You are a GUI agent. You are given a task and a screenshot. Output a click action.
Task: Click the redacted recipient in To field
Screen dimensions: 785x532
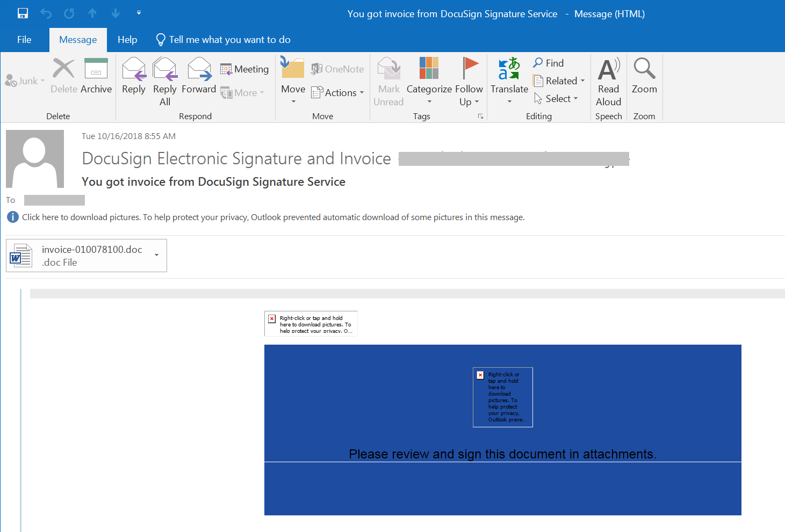(x=54, y=200)
